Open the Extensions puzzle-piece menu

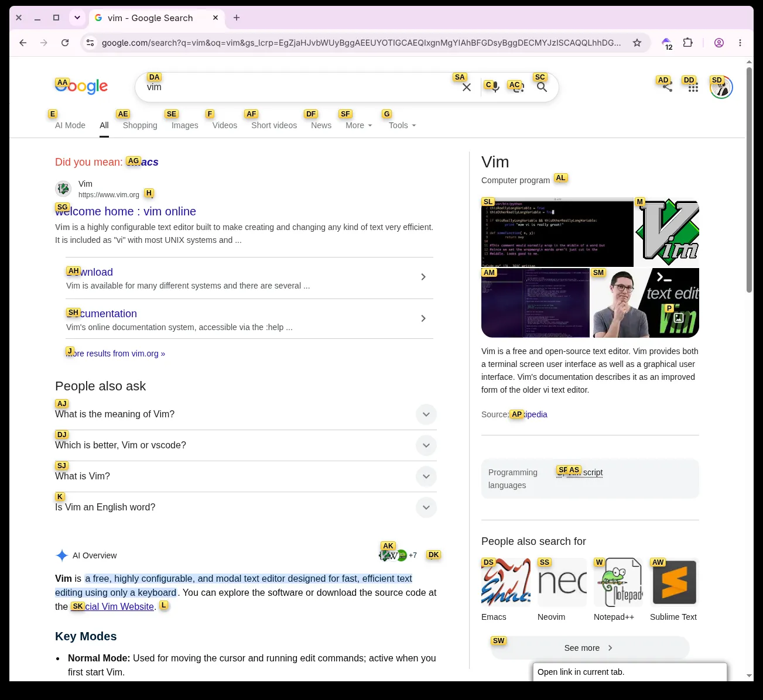[688, 43]
